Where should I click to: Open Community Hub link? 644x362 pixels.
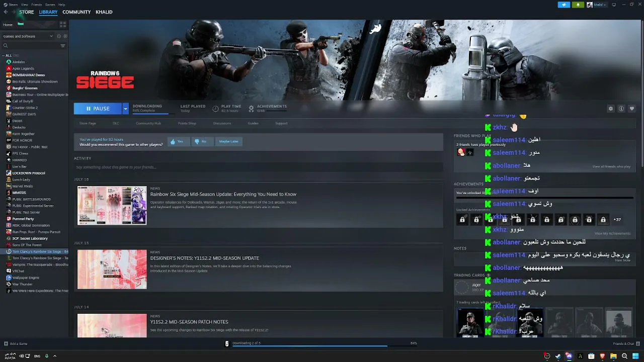(x=148, y=123)
